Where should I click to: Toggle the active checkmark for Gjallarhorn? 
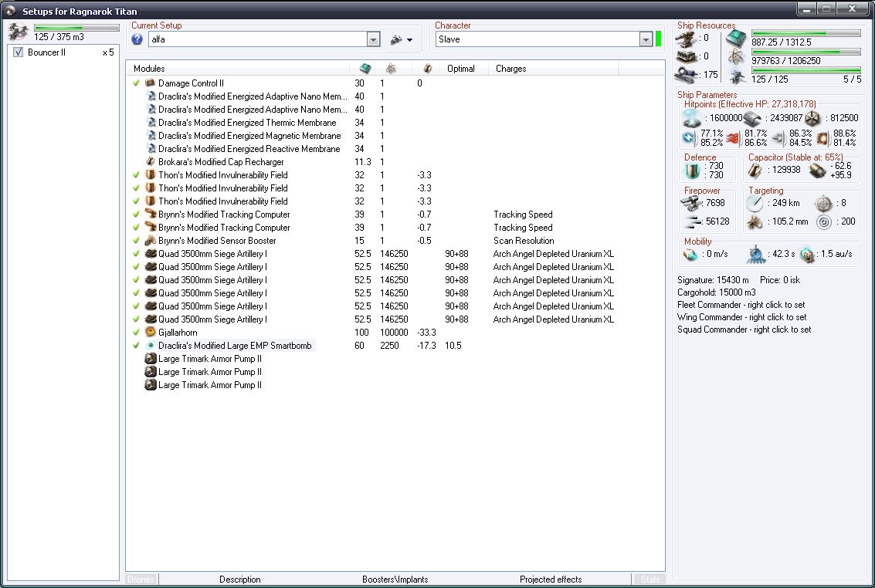(136, 332)
